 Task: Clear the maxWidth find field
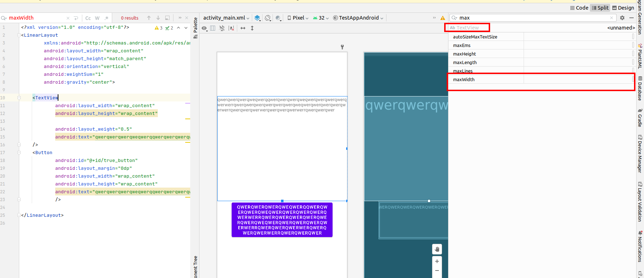68,18
